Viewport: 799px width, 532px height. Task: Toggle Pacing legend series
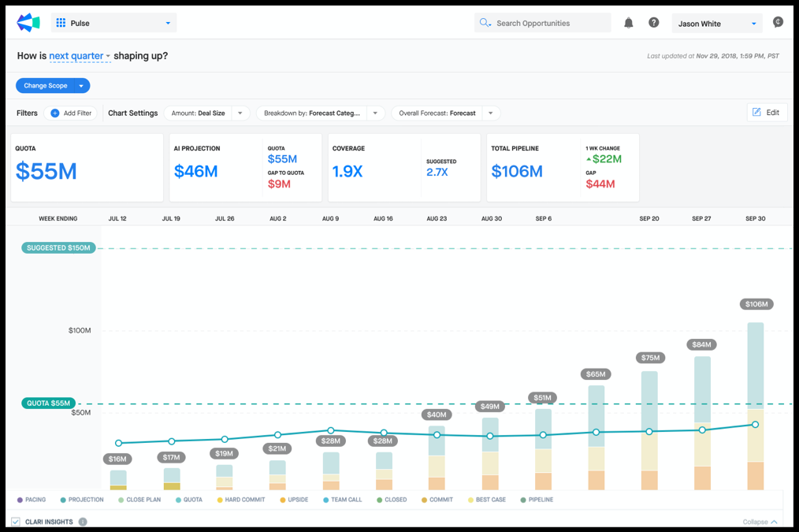(32, 500)
